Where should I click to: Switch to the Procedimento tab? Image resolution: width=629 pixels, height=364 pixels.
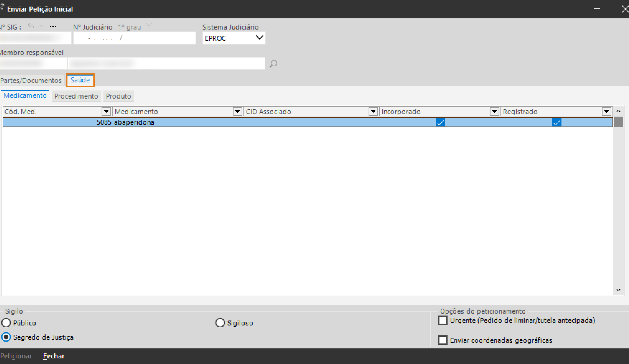click(76, 96)
